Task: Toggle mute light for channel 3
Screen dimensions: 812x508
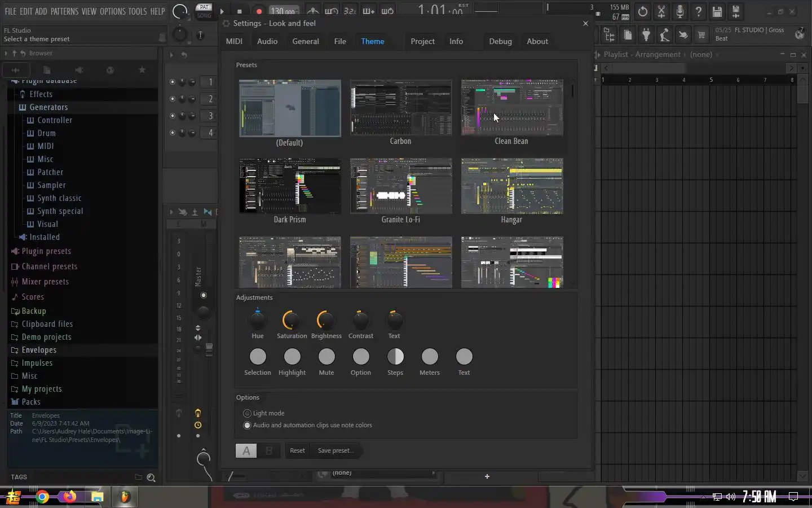Action: click(x=173, y=116)
